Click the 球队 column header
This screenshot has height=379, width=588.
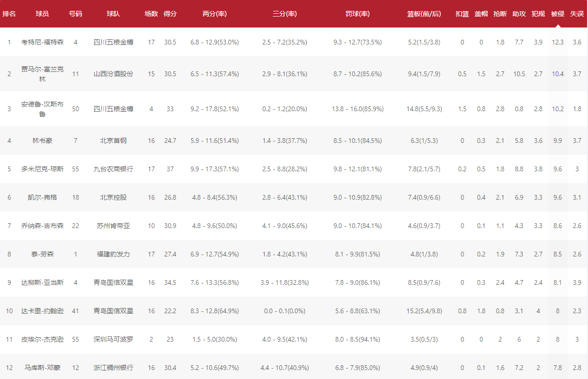point(113,14)
